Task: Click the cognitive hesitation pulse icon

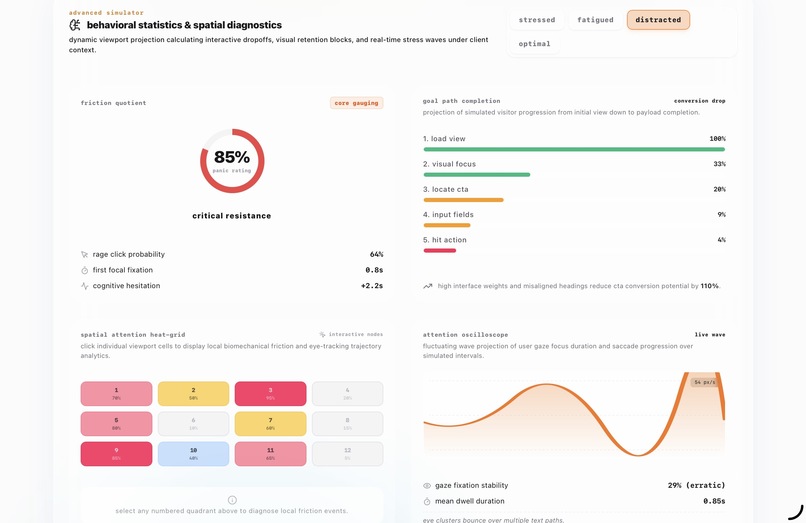Action: point(84,286)
